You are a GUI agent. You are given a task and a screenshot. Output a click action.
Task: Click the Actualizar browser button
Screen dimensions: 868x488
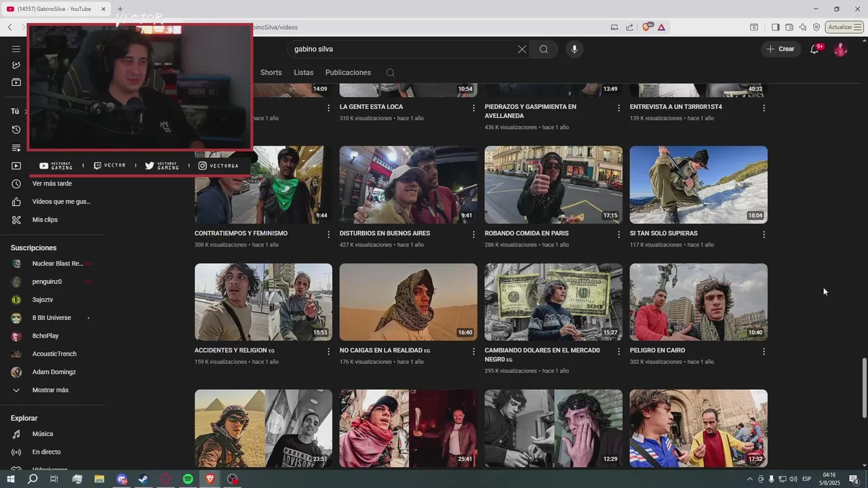tap(844, 27)
